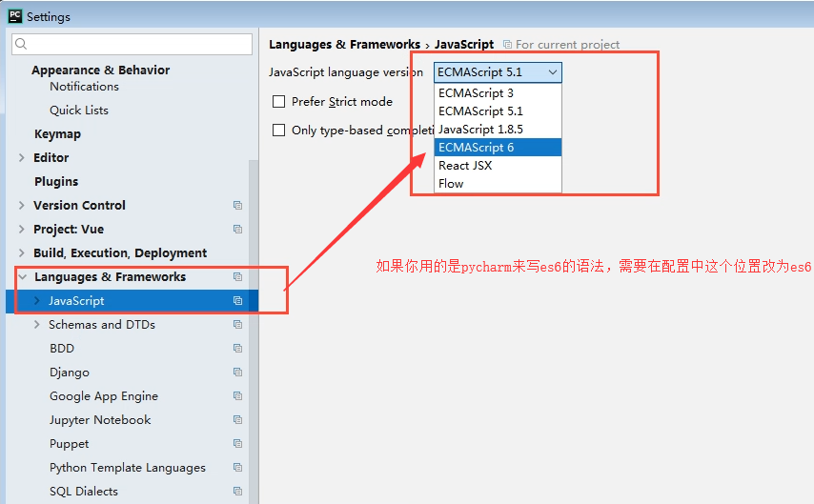Click the project-level icon beside Schemas and DTDs
This screenshot has width=814, height=504.
[x=237, y=325]
